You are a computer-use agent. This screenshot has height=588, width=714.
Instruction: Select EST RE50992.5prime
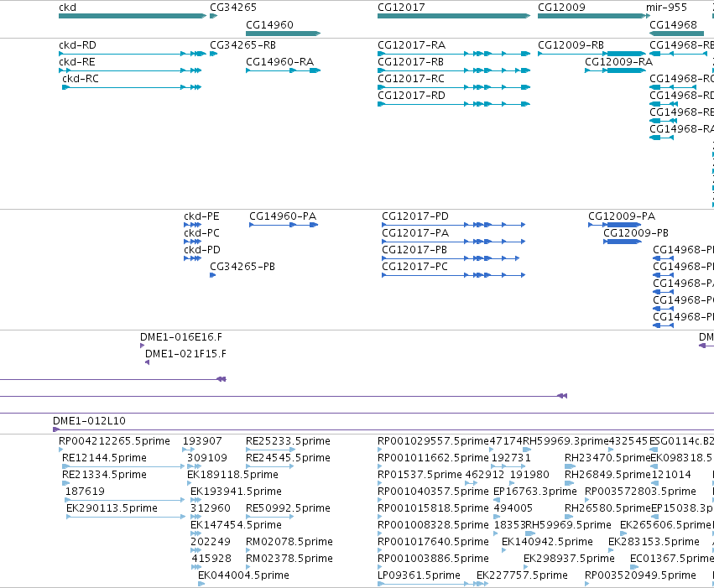[x=289, y=508]
